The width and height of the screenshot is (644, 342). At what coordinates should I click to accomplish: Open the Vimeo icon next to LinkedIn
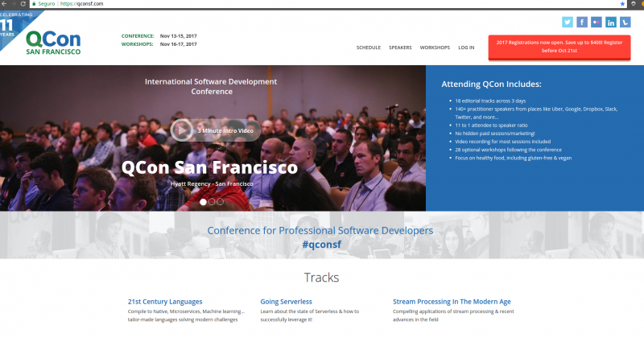pos(625,23)
